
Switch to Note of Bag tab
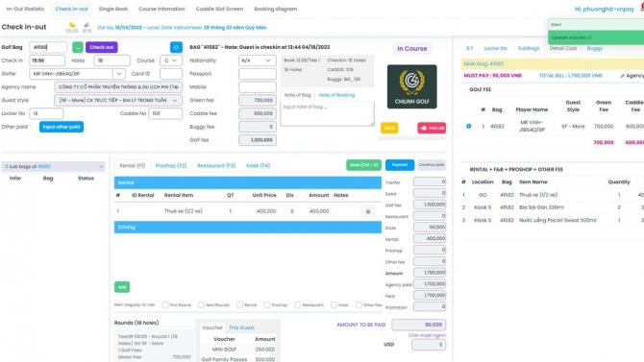pos(297,95)
